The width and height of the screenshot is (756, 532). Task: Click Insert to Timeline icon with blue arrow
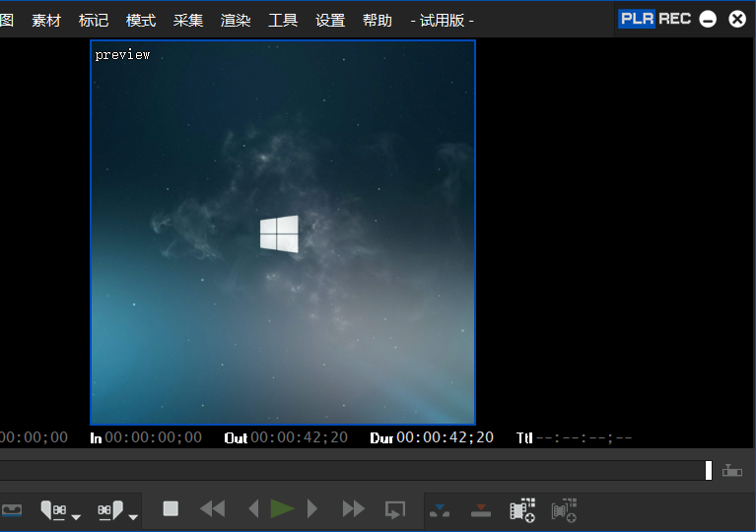440,510
